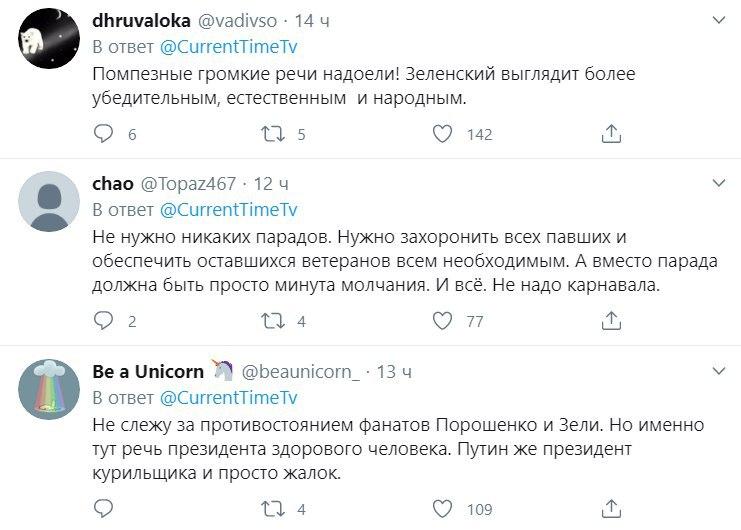741x530 pixels.
Task: Retweet dhruvaloka's tweet
Action: pyautogui.click(x=273, y=134)
